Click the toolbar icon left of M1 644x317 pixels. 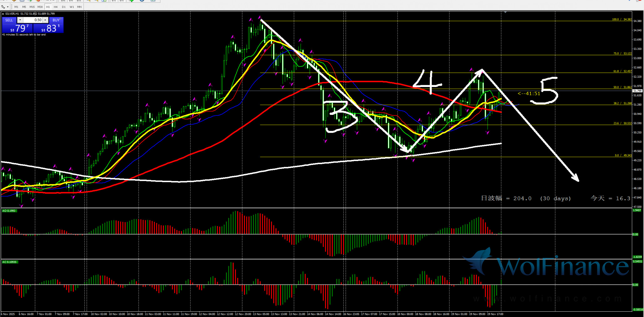[x=3, y=7]
